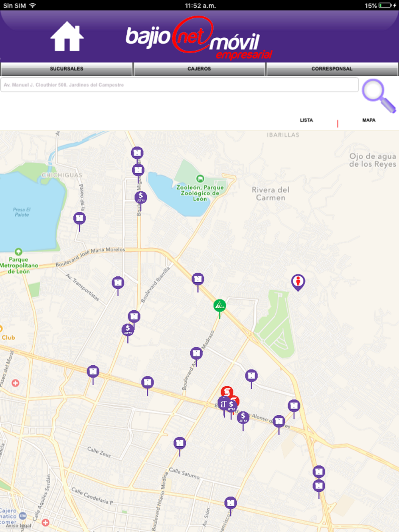The width and height of the screenshot is (399, 532).
Task: Tap Parque Metropolitano green park icon
Action: [18, 252]
